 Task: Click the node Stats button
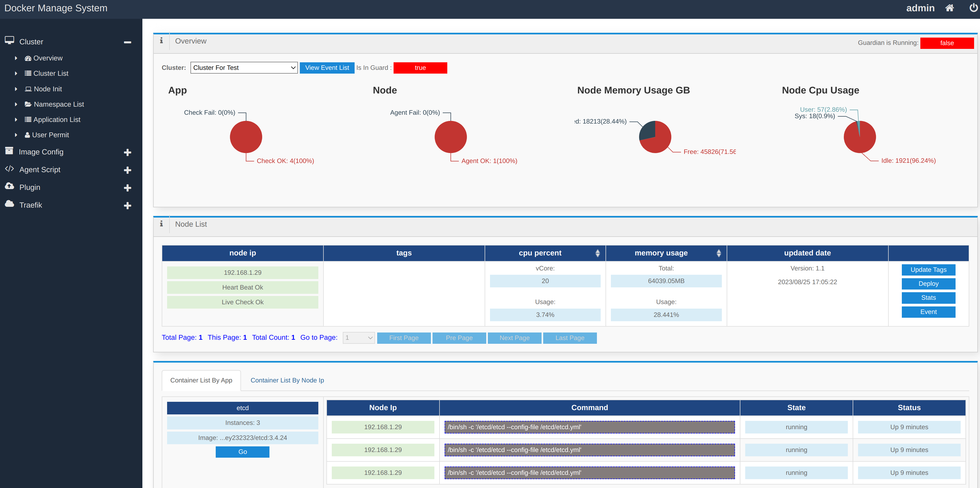pos(928,298)
